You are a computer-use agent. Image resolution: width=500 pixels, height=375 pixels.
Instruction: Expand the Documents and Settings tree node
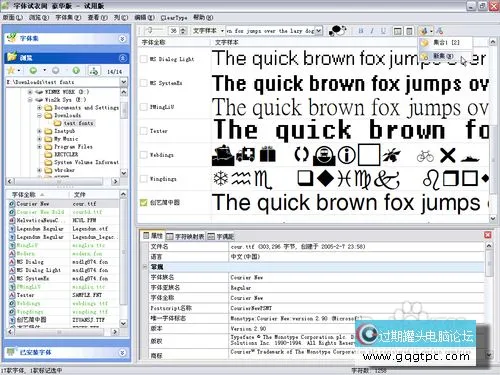point(39,108)
